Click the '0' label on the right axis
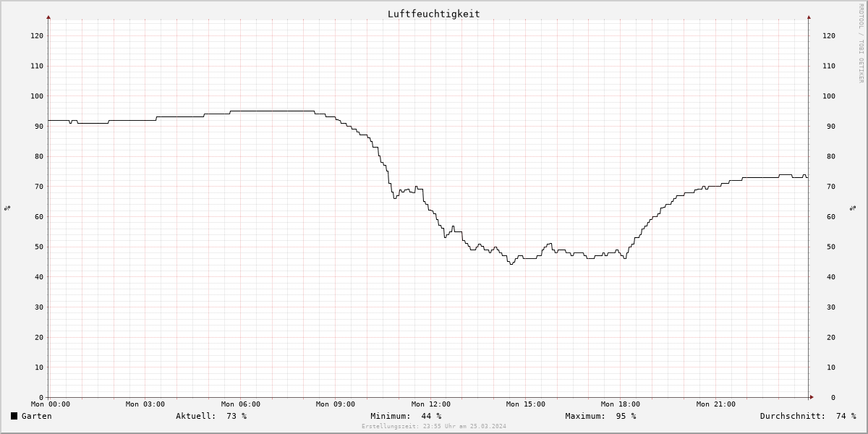The image size is (868, 434). [834, 398]
